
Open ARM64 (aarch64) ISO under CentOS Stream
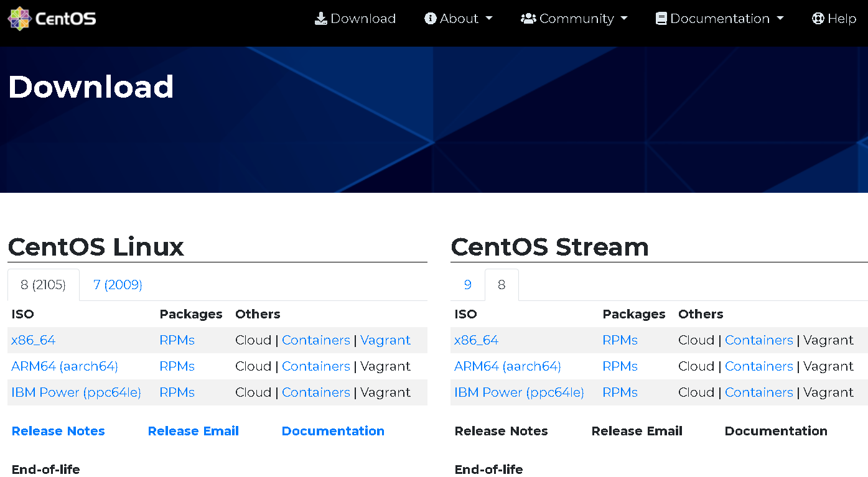click(x=508, y=366)
